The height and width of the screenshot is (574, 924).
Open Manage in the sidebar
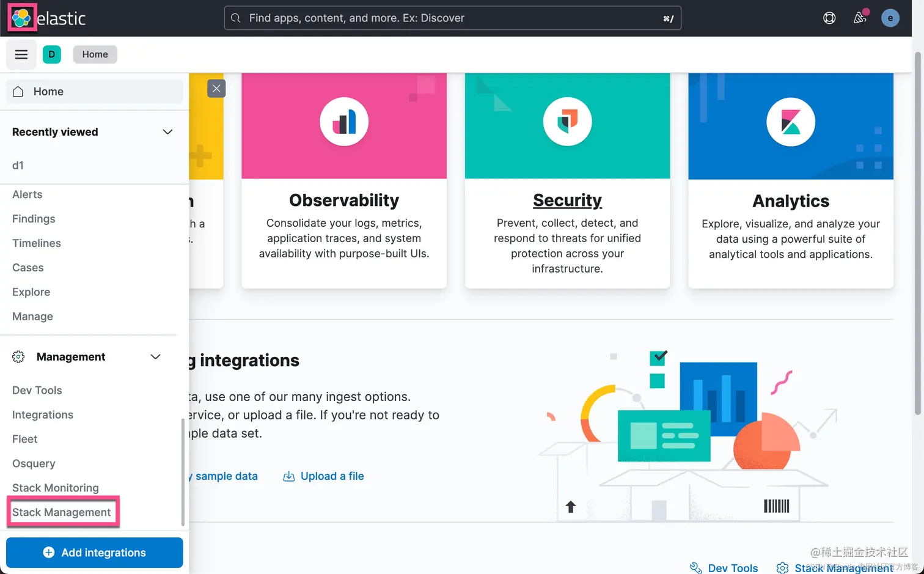[x=32, y=317]
